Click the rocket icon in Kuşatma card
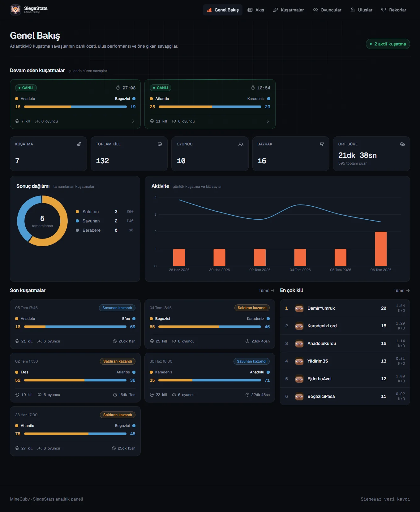 pos(79,144)
